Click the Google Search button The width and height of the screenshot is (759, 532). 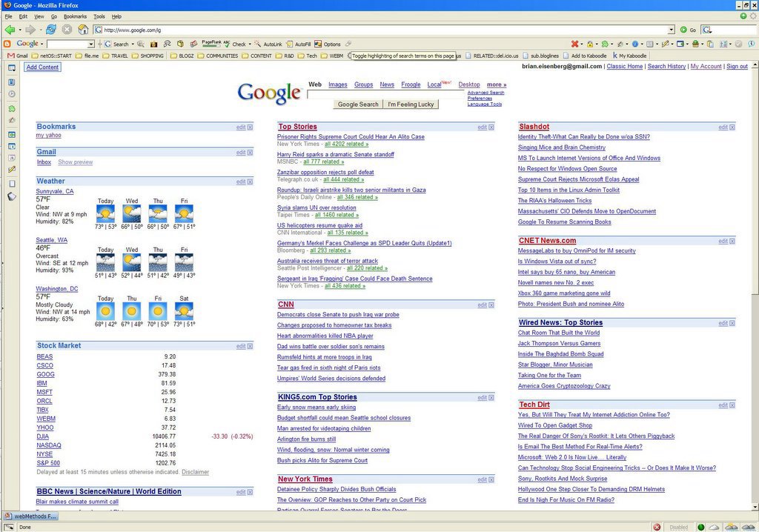point(358,104)
